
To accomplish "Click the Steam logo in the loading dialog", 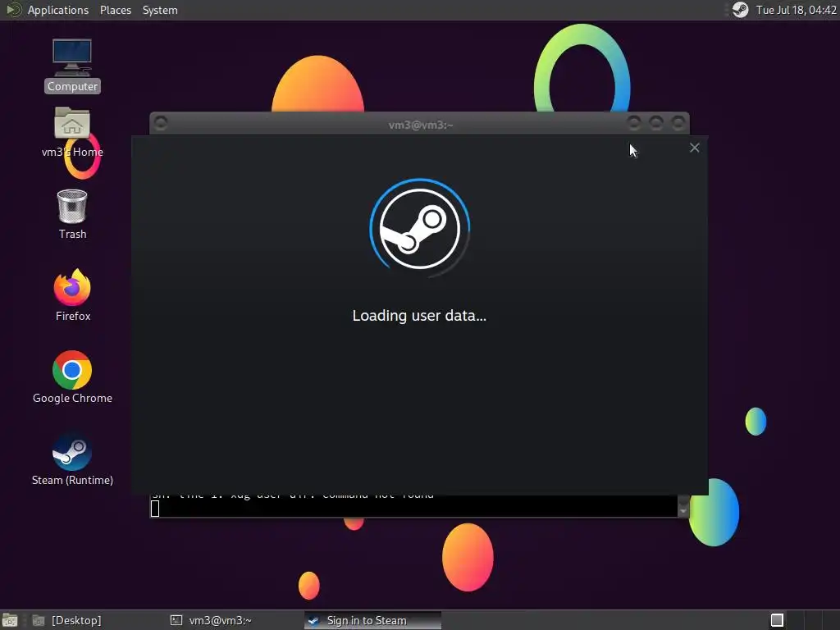I will click(x=420, y=228).
